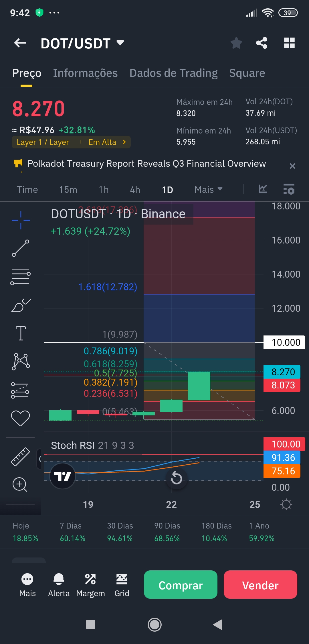Screen dimensions: 309x644
Task: Select the zoom in magnifier tool
Action: [x=20, y=484]
